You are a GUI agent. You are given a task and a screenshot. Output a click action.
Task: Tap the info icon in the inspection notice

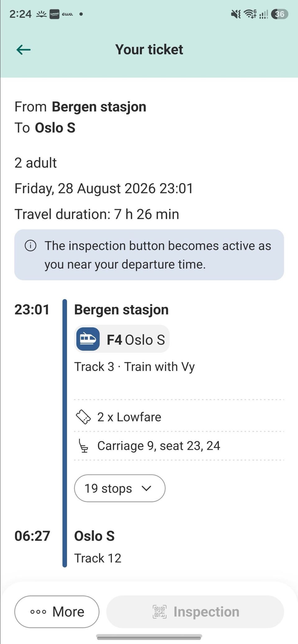[30, 246]
